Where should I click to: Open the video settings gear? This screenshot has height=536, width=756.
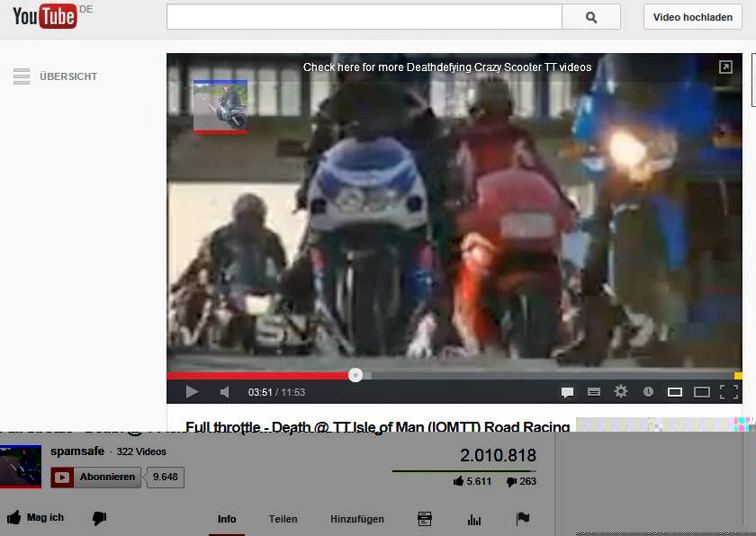[621, 392]
